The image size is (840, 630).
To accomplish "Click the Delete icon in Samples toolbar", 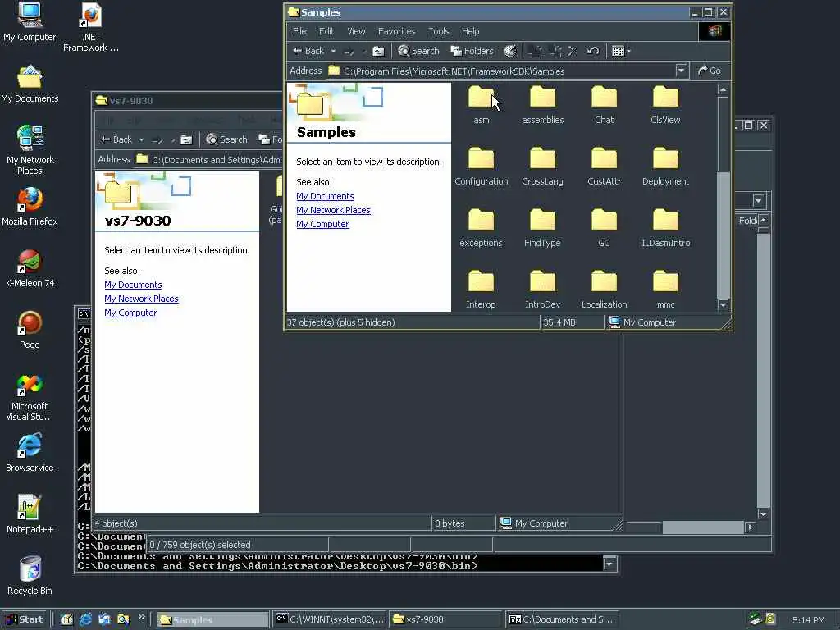I will (573, 51).
